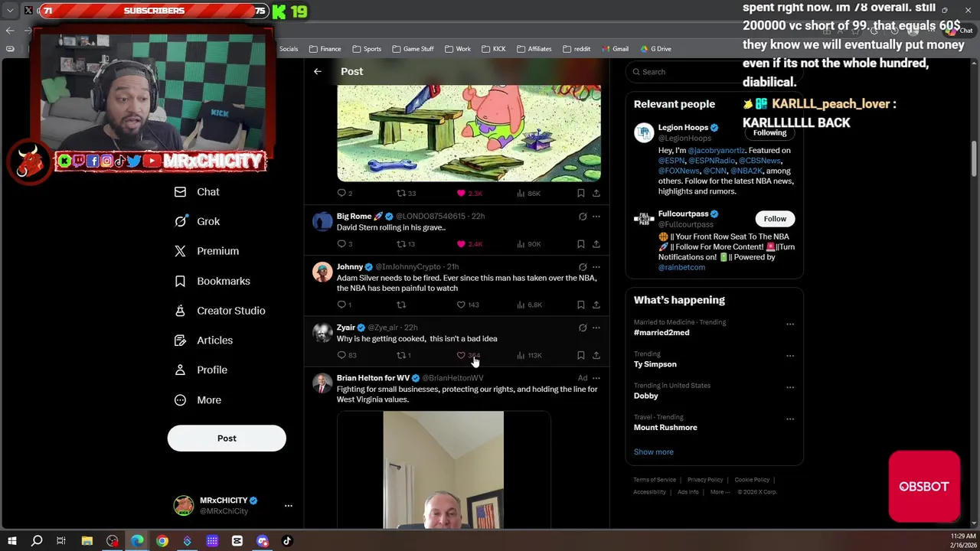
Task: Open Bookmarks in the sidebar
Action: click(x=212, y=281)
